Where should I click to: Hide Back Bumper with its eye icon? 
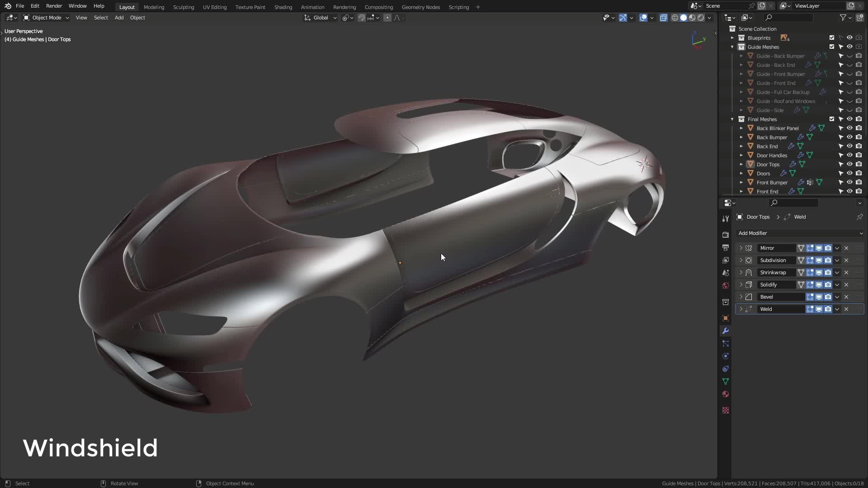849,137
